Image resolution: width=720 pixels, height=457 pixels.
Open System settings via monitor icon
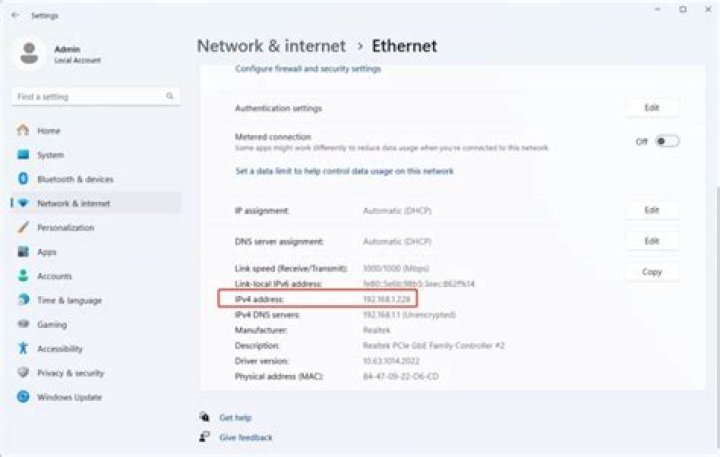[x=23, y=155]
